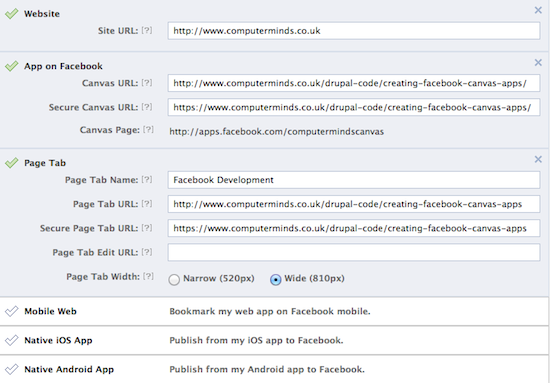Remove the App on Facebook section with X
Viewport: 550px width, 383px height.
538,62
